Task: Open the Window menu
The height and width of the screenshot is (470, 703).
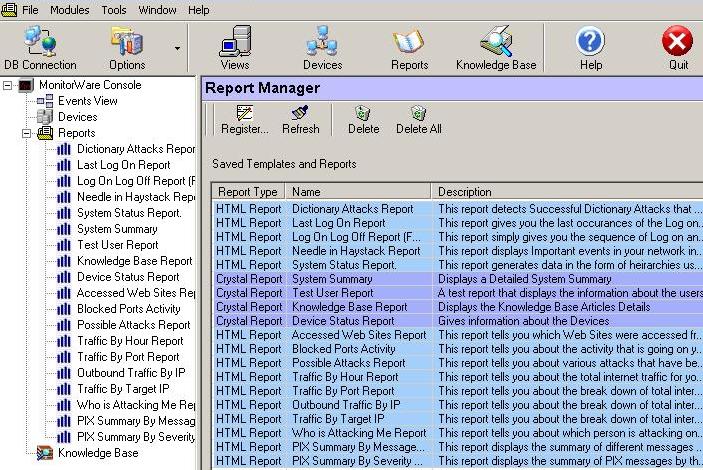Action: coord(157,10)
